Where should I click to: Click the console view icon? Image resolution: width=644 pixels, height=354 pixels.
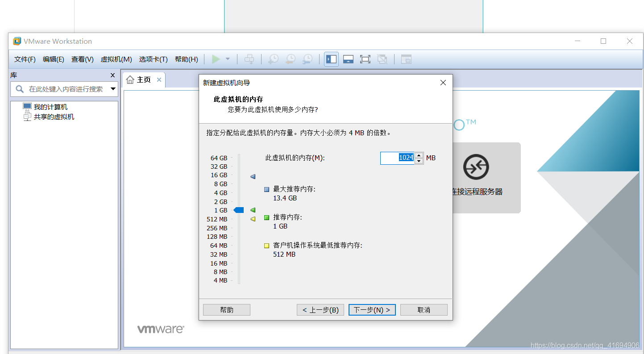coord(406,59)
